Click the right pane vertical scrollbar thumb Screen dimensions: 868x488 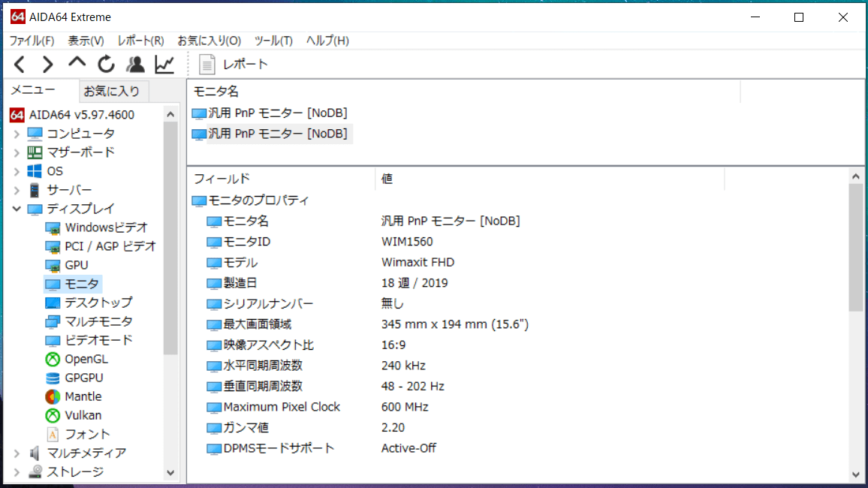[856, 248]
